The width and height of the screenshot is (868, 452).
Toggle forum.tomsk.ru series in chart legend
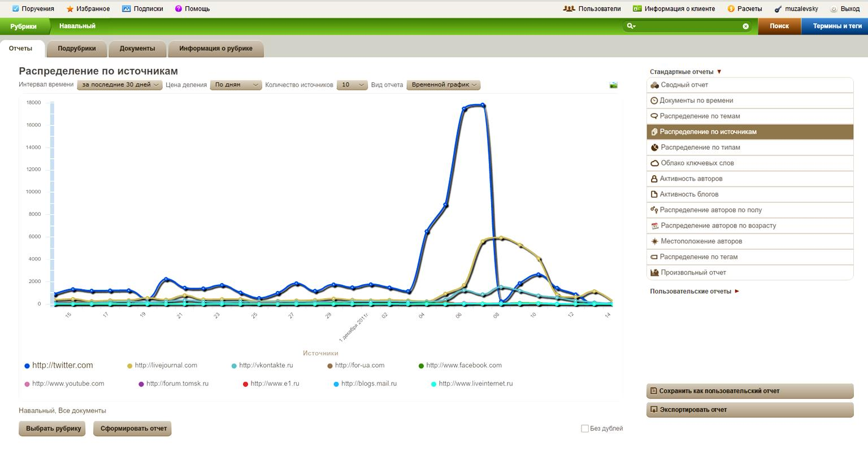click(x=173, y=384)
